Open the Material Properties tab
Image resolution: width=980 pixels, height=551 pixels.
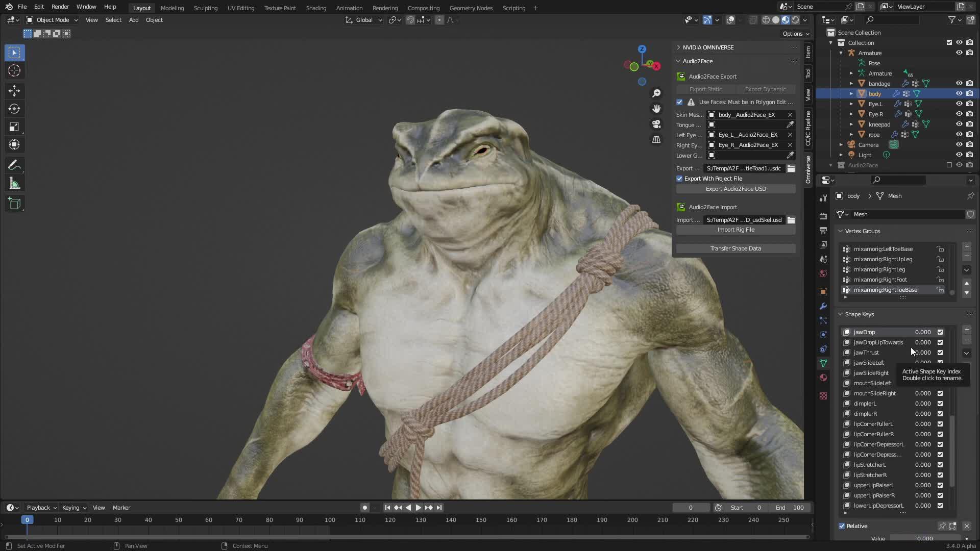[x=823, y=378]
